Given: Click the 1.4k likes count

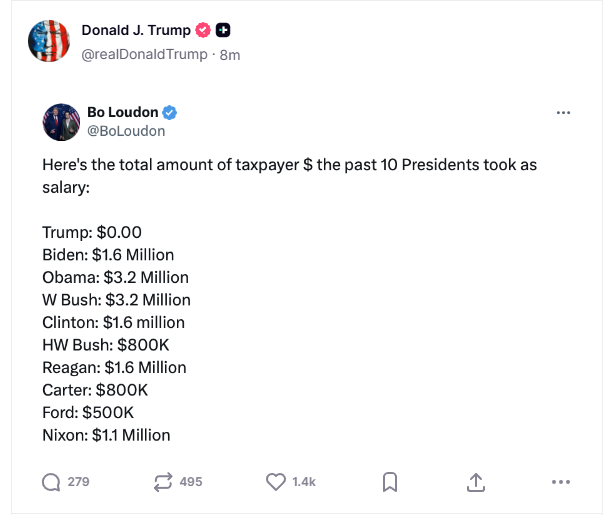Looking at the screenshot, I should point(304,482).
